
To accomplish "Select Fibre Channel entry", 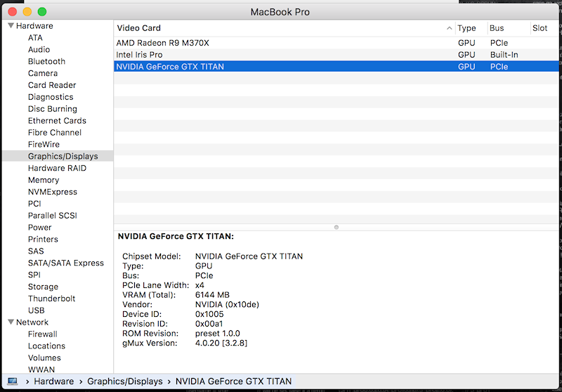I will (55, 132).
